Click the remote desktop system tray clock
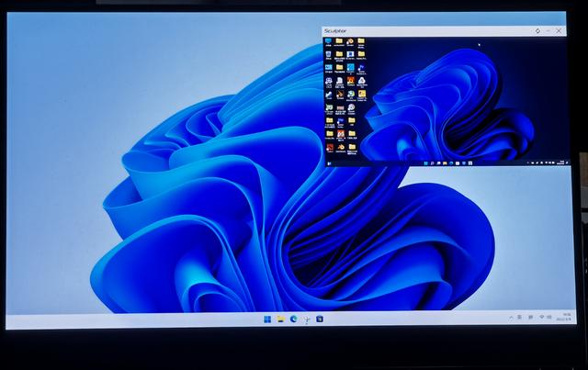 click(x=562, y=163)
